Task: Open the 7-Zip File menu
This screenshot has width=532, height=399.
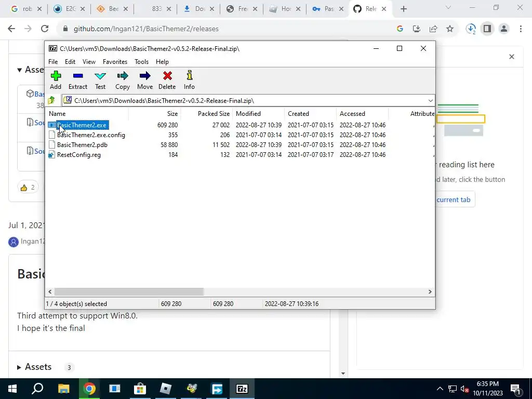Action: click(53, 62)
